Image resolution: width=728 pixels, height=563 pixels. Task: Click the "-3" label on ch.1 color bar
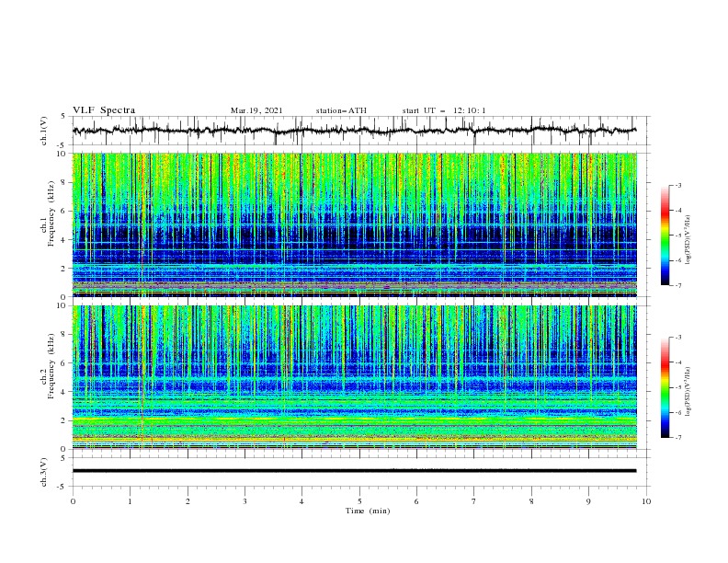point(678,185)
